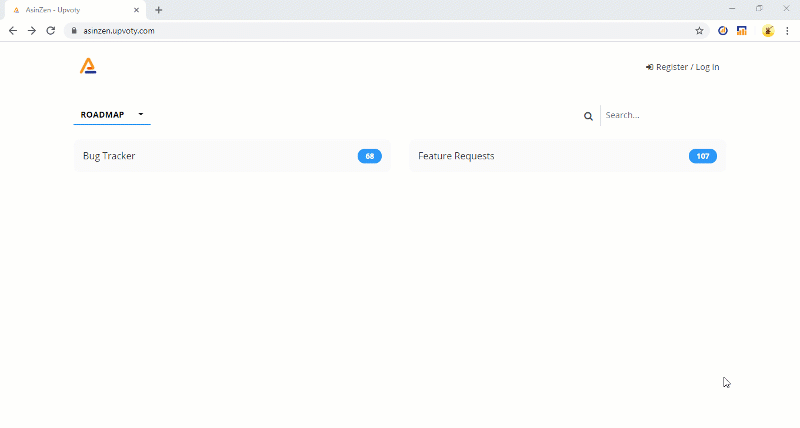Viewport: 800px width, 428px height.
Task: Open Register / Log In link
Action: click(x=682, y=67)
